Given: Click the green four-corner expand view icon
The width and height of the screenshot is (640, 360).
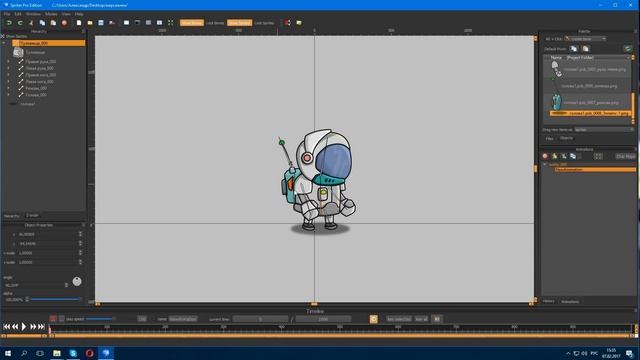Looking at the screenshot, I should tap(171, 23).
